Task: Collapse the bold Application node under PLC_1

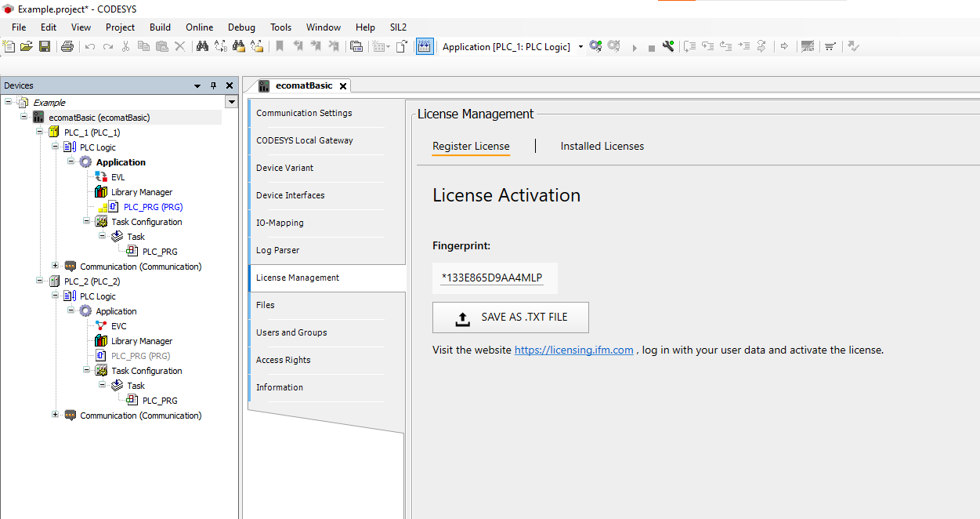Action: pyautogui.click(x=71, y=162)
